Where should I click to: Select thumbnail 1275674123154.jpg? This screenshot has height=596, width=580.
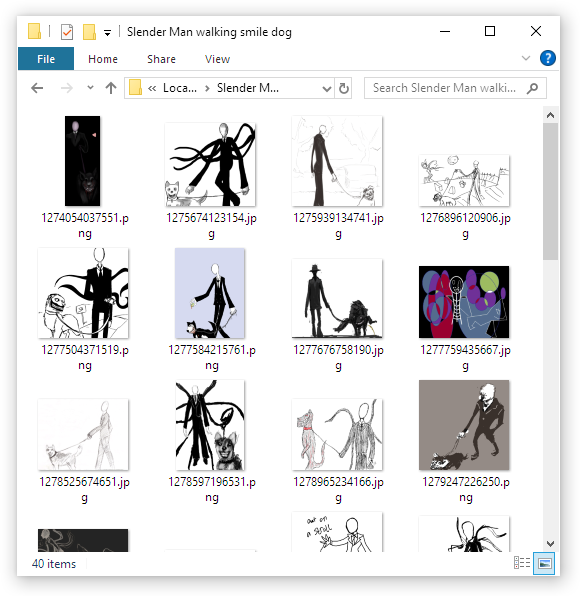(210, 164)
